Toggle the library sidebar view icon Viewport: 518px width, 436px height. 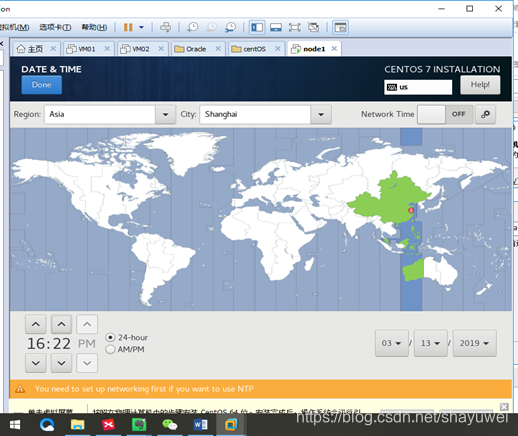click(x=257, y=27)
